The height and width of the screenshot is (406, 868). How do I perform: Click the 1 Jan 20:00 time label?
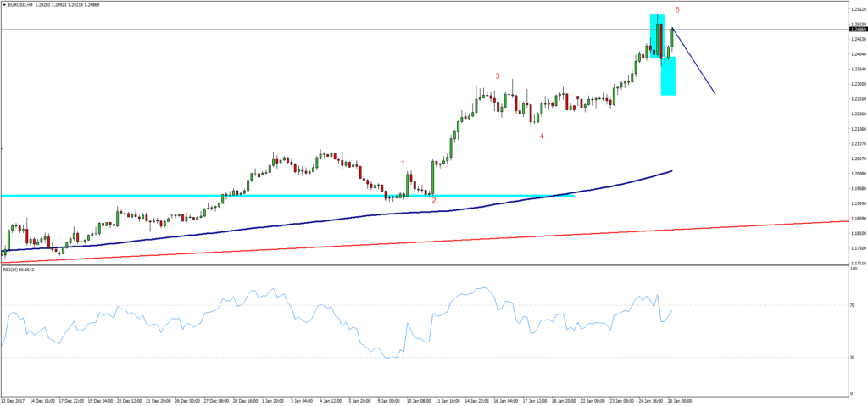pos(273,400)
